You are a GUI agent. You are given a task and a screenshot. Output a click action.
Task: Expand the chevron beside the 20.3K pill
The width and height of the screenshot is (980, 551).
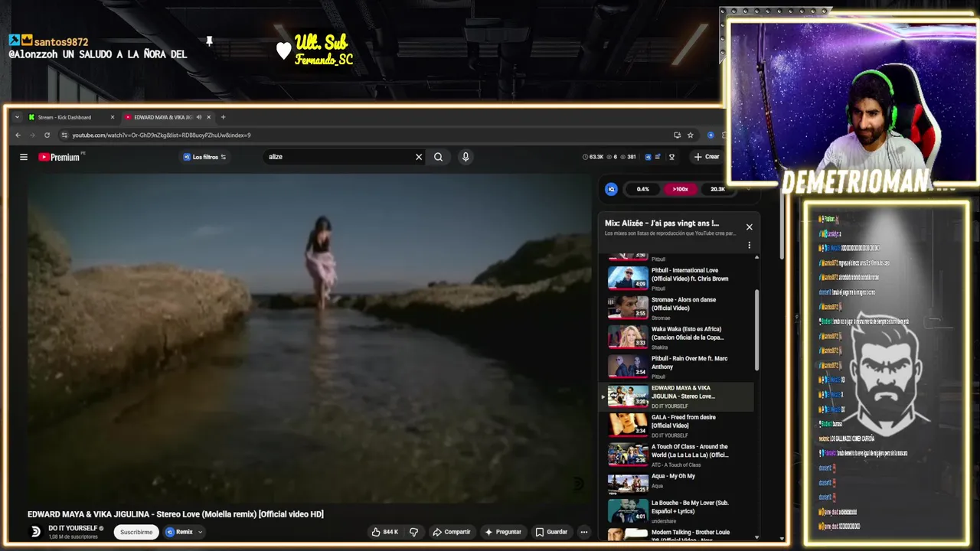[748, 189]
